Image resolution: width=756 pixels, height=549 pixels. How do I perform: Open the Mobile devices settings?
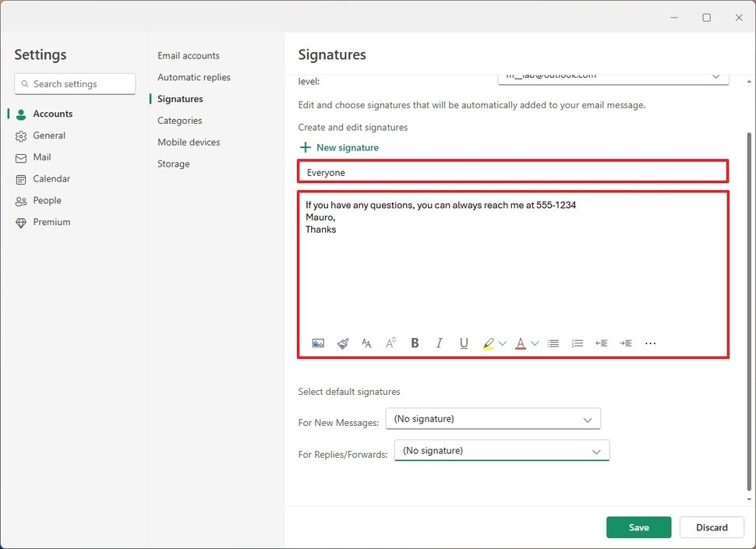(189, 142)
